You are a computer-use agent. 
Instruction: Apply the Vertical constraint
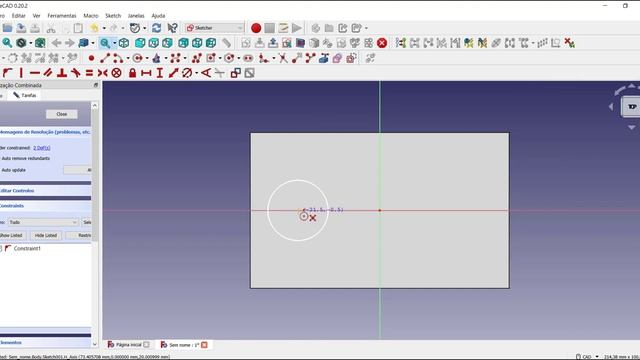click(21, 73)
